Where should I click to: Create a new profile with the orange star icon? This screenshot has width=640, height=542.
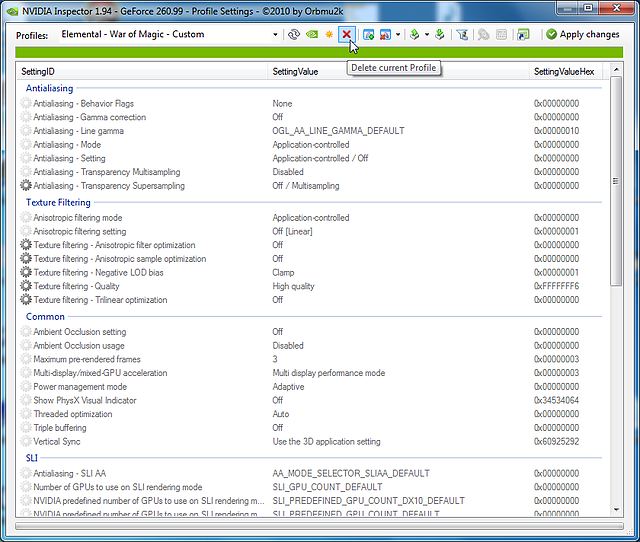pos(329,35)
